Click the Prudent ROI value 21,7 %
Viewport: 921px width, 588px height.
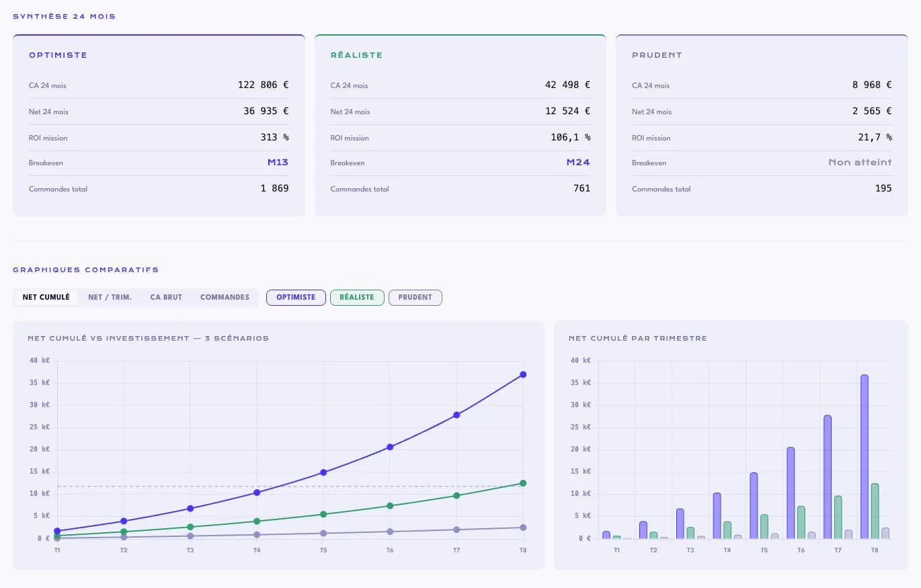875,137
